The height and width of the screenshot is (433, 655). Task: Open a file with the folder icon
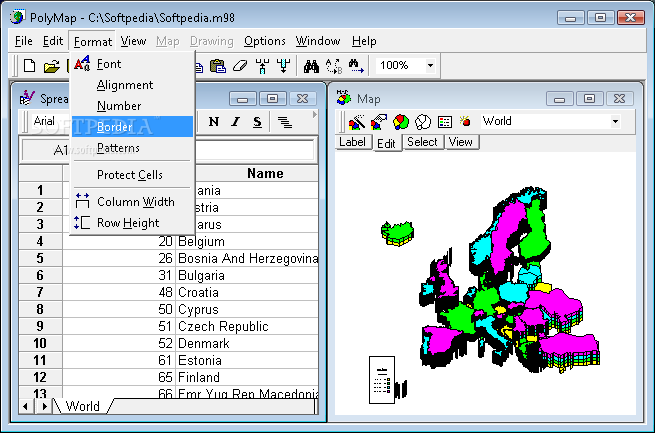click(x=51, y=66)
